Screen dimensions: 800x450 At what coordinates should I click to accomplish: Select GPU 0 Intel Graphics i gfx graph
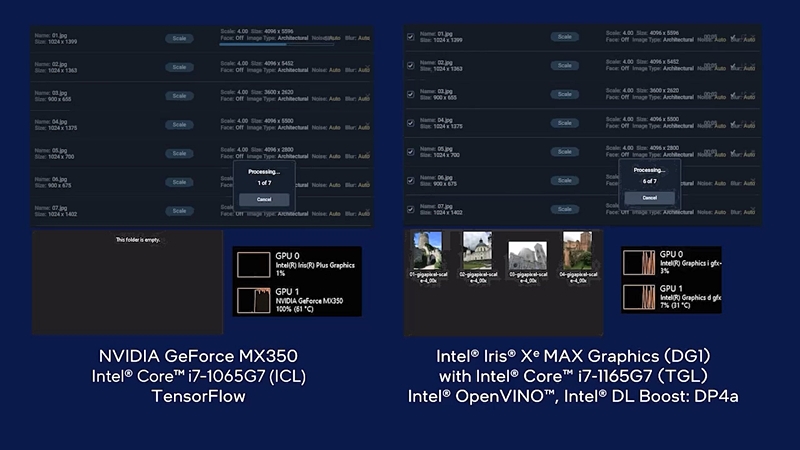[x=639, y=263]
